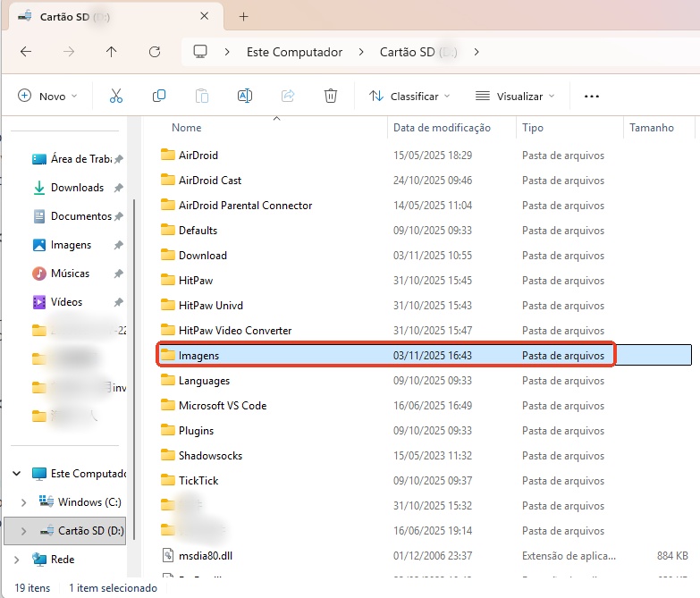Open the Visualizar view dropdown
Screen dimensions: 700x598
point(515,96)
